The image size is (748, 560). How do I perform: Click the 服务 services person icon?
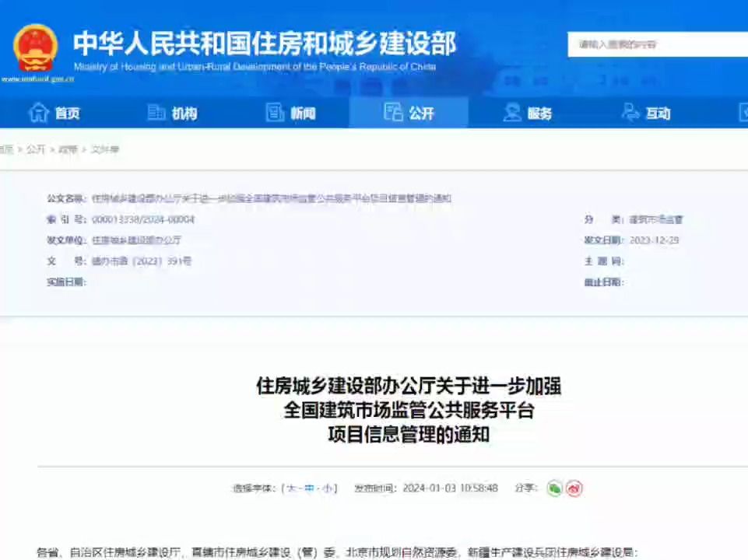point(512,113)
